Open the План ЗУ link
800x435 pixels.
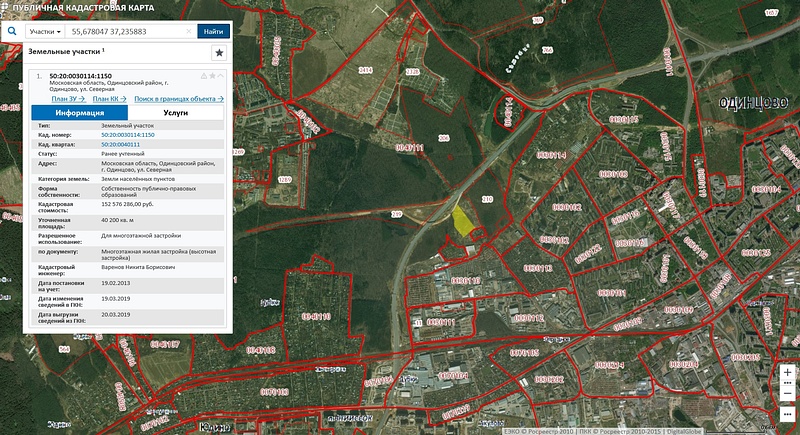(67, 99)
